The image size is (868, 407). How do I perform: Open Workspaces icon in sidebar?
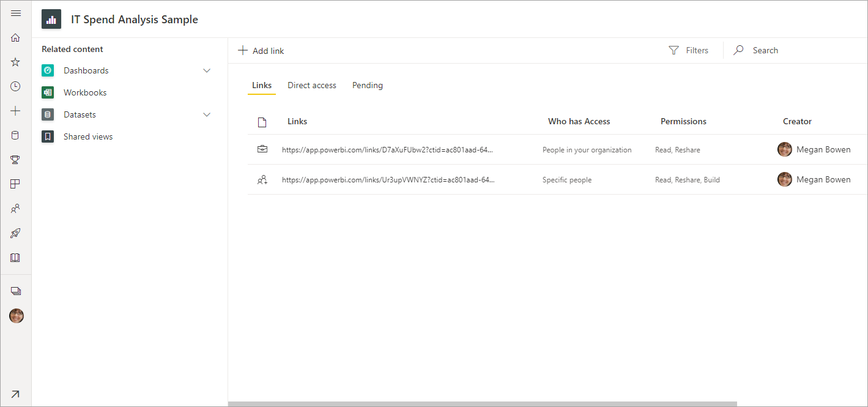[16, 291]
